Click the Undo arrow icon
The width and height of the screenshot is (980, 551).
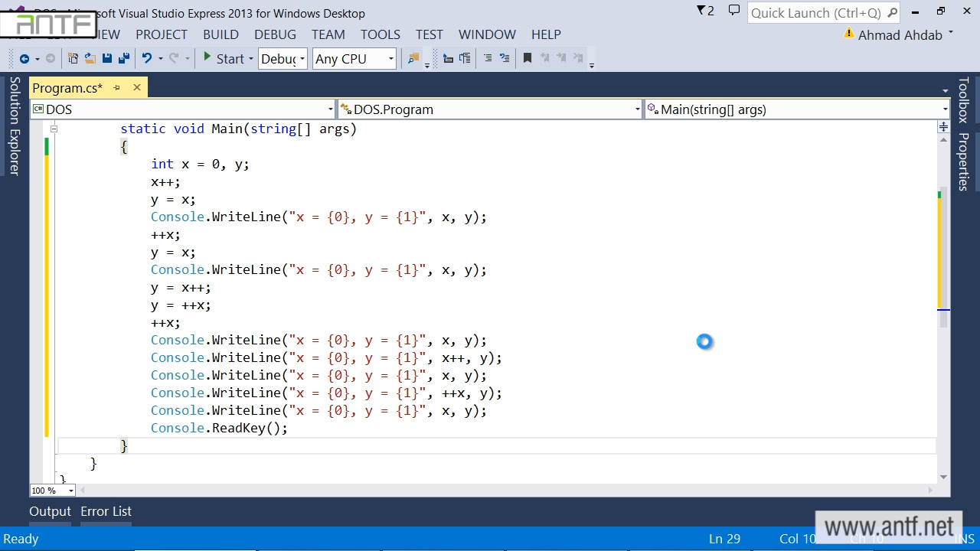coord(147,59)
